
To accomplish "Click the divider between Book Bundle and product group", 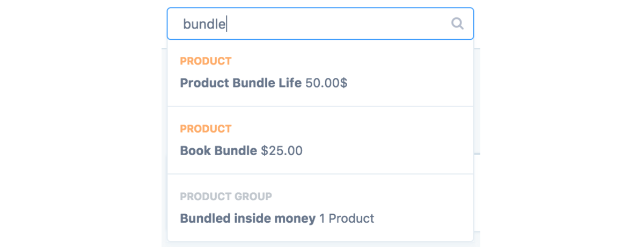I will point(320,174).
